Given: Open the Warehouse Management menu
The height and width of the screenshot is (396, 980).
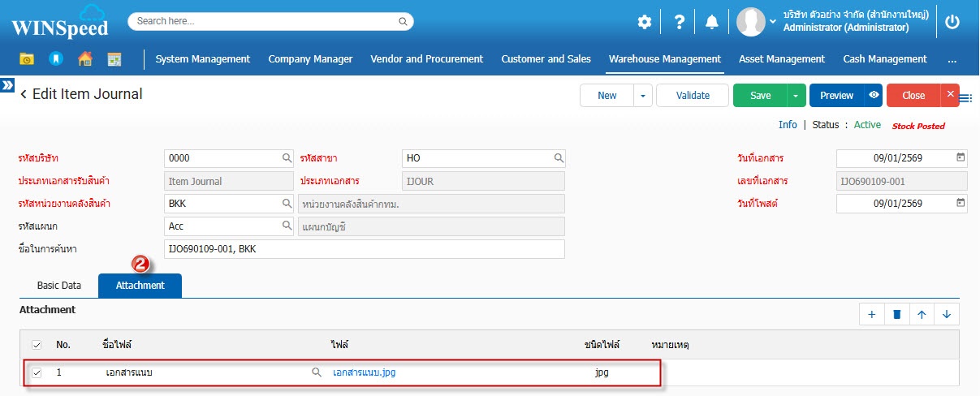Looking at the screenshot, I should click(x=664, y=58).
